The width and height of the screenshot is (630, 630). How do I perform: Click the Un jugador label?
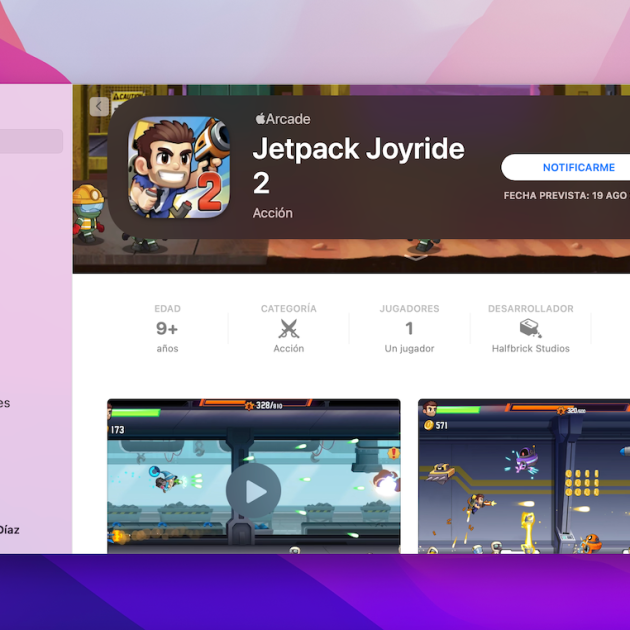tap(409, 349)
